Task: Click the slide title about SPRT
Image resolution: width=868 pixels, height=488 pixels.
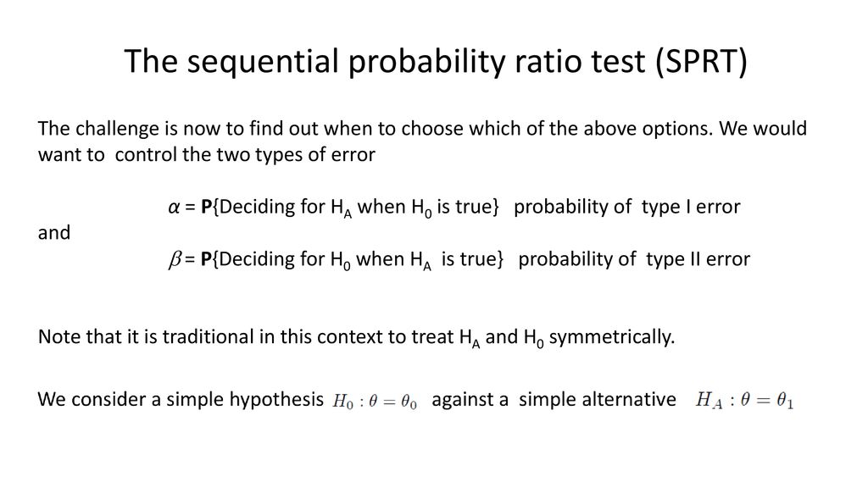Action: [436, 61]
